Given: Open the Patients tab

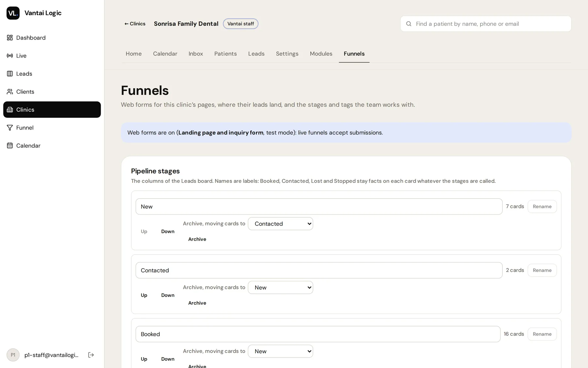Looking at the screenshot, I should pos(225,54).
